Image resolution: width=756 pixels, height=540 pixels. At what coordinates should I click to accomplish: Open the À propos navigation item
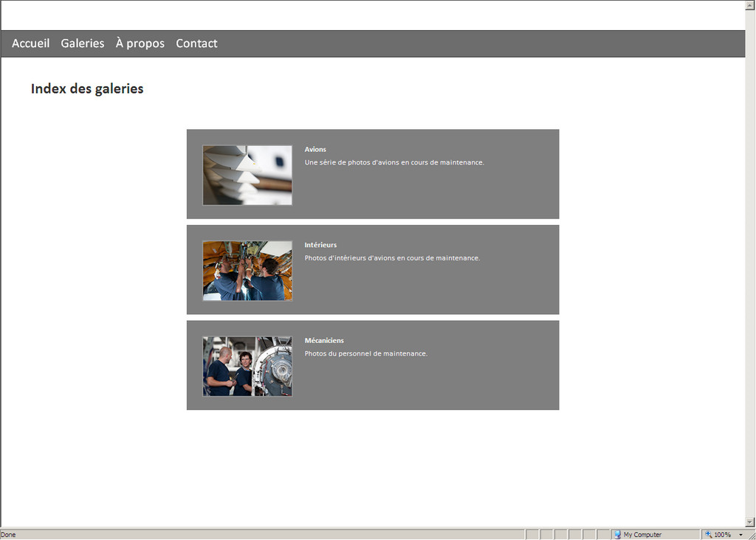pos(140,44)
